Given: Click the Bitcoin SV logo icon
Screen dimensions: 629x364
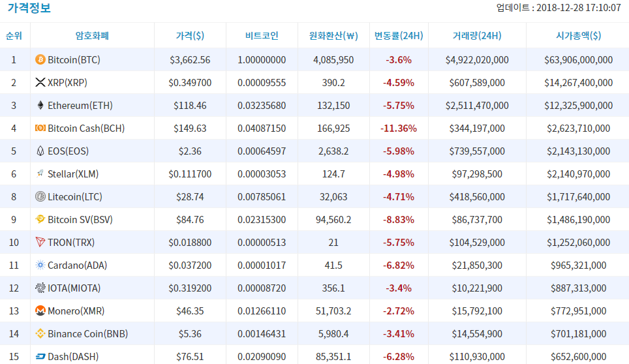Looking at the screenshot, I should click(40, 219).
